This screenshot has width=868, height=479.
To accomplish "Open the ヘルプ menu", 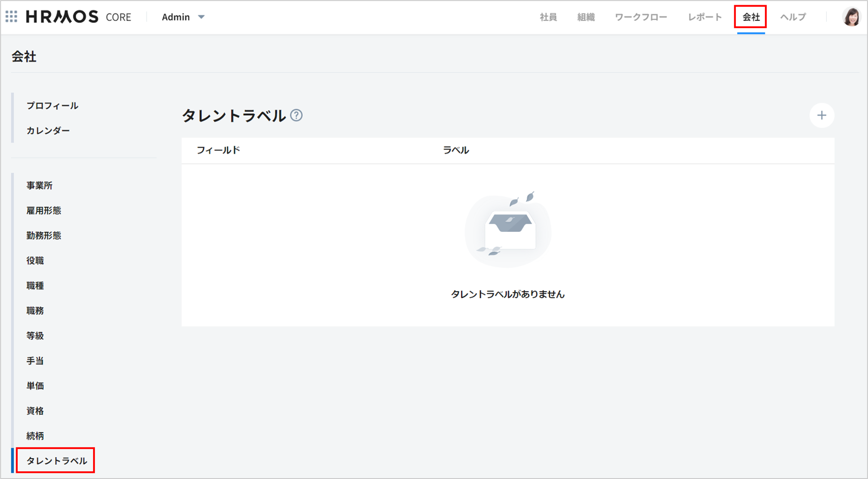I will click(793, 17).
